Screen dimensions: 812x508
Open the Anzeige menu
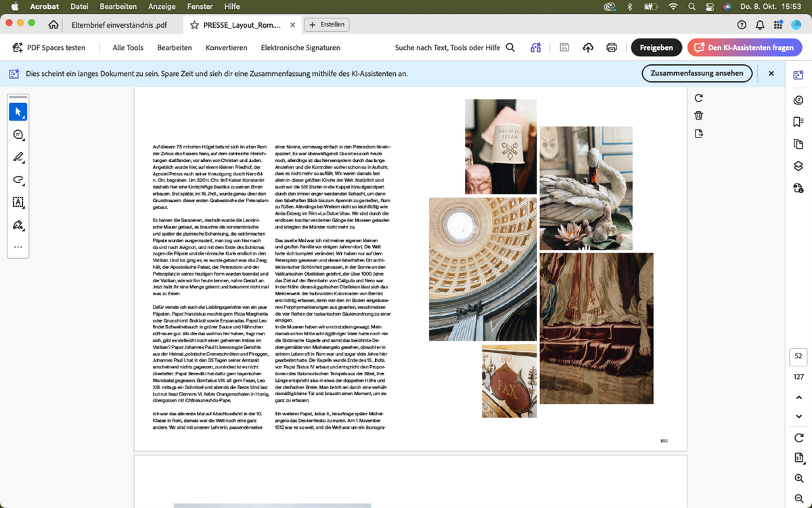click(161, 6)
